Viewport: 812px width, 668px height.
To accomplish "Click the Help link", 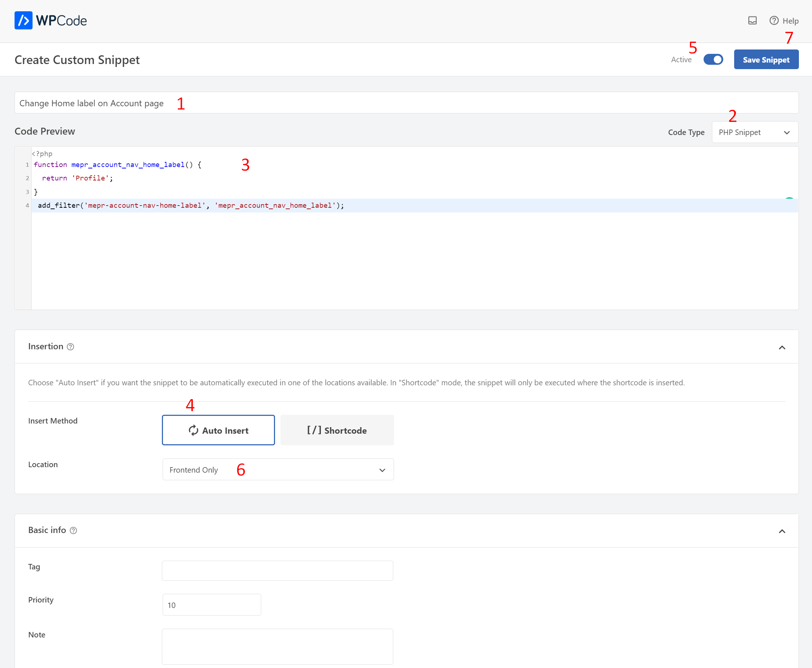I will (x=790, y=21).
